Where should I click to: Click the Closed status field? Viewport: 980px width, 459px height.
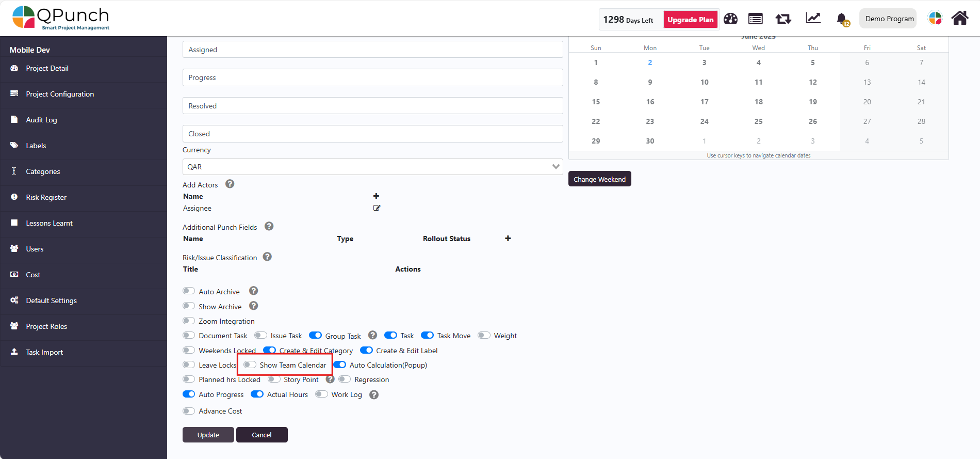tap(372, 134)
